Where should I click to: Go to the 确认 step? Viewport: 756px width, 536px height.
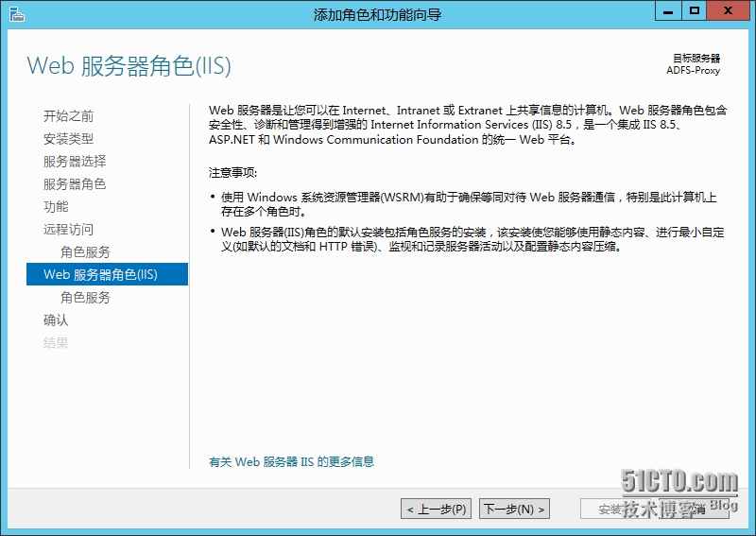tap(56, 320)
